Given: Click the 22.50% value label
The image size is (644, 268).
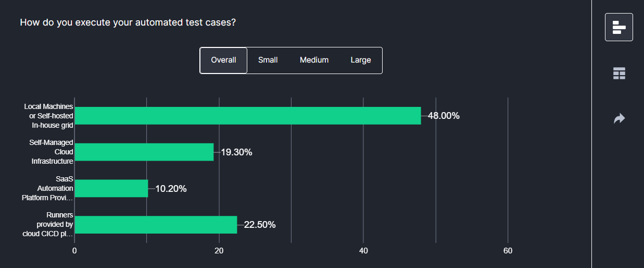Looking at the screenshot, I should (x=260, y=225).
